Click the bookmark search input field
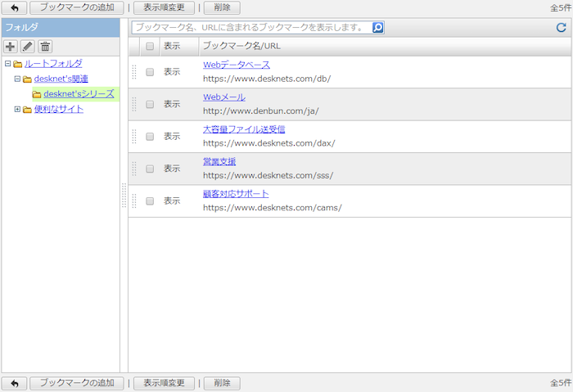573x392 pixels. 250,27
